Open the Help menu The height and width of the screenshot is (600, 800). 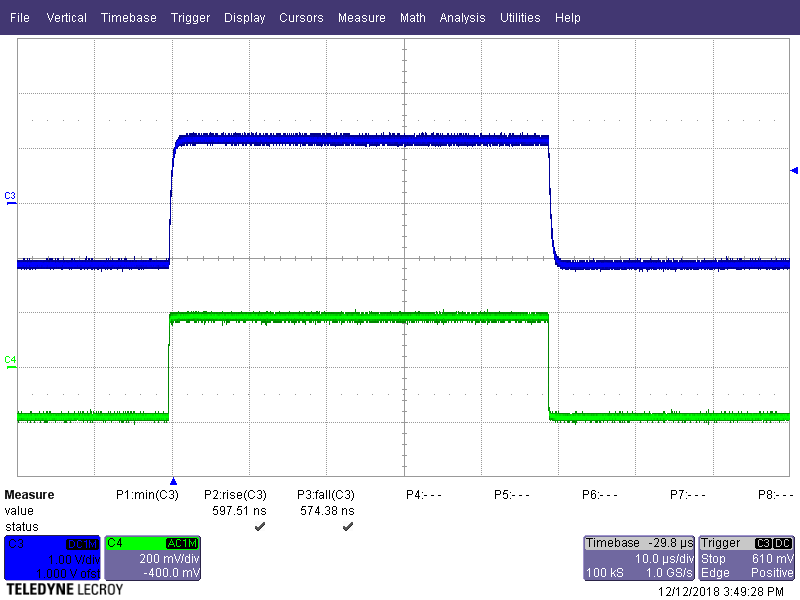pyautogui.click(x=567, y=18)
